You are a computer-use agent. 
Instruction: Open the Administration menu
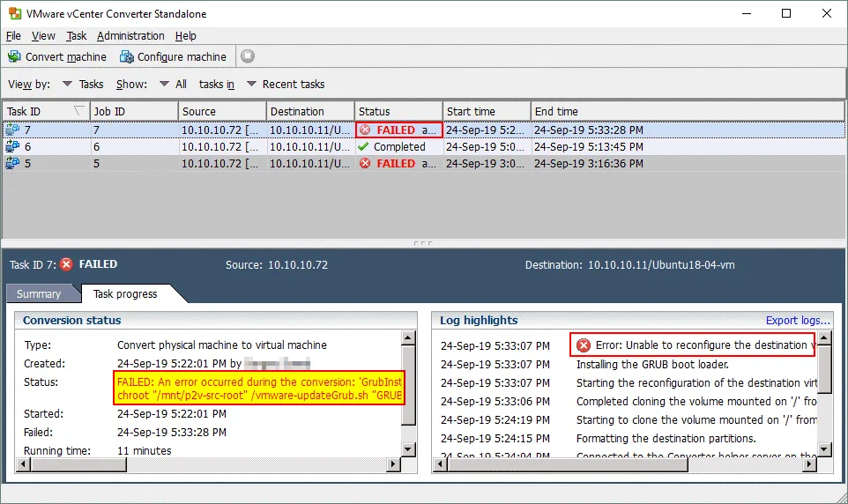130,35
